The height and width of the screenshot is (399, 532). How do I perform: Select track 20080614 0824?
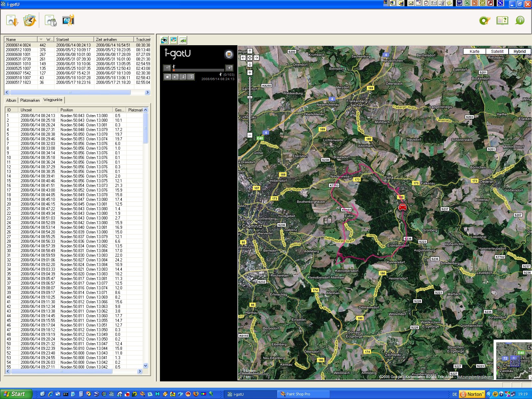pos(77,45)
